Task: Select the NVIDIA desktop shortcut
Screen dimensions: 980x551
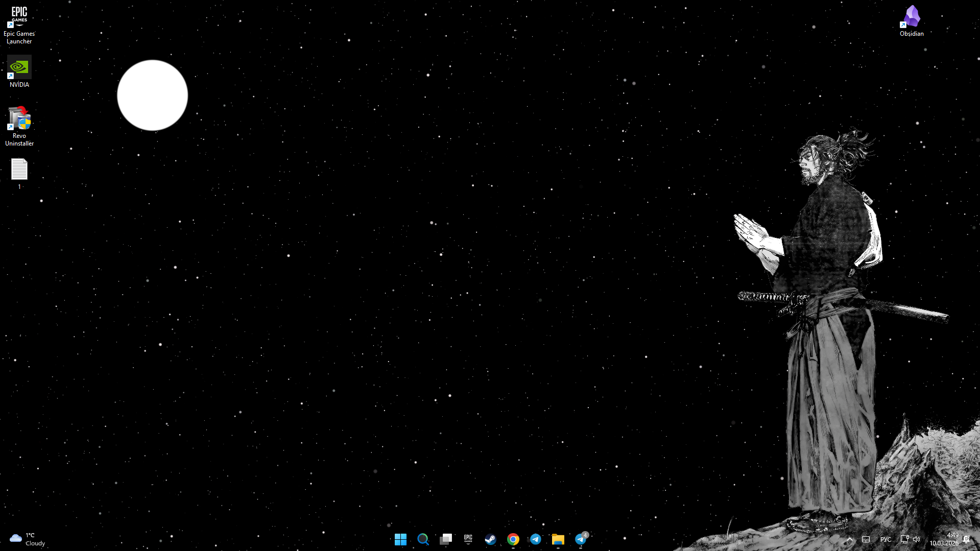Action: pyautogui.click(x=19, y=71)
